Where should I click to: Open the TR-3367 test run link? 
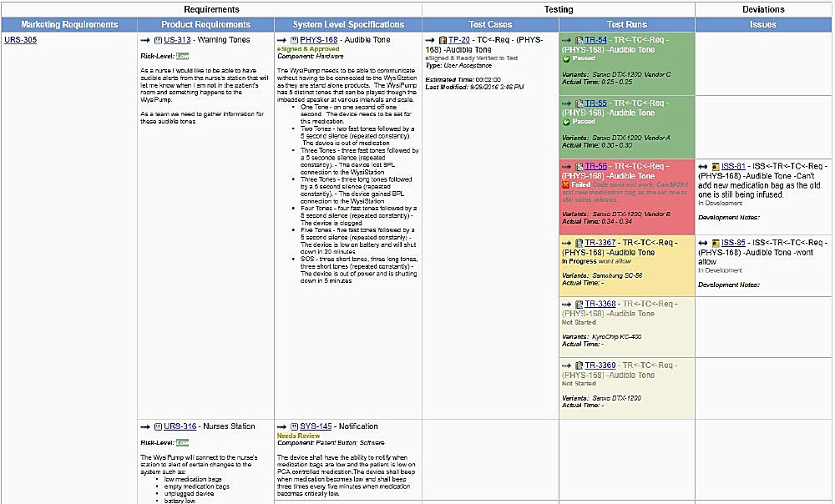click(x=600, y=243)
